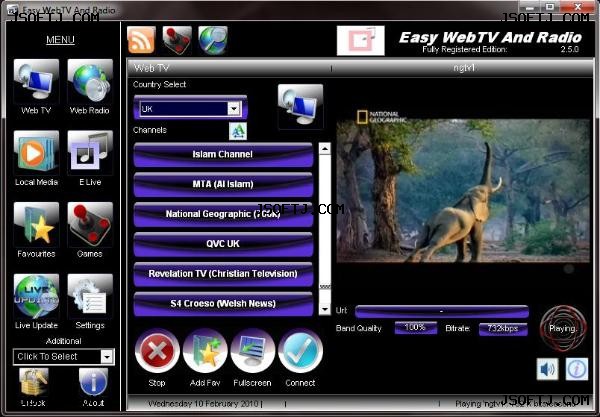The height and width of the screenshot is (417, 600).
Task: Open the Web Radio section
Action: (x=90, y=81)
